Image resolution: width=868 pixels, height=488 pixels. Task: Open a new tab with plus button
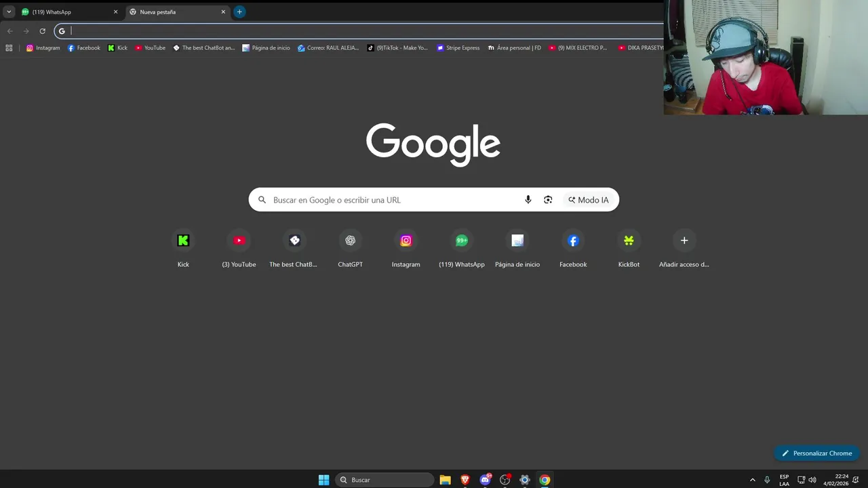pos(239,12)
